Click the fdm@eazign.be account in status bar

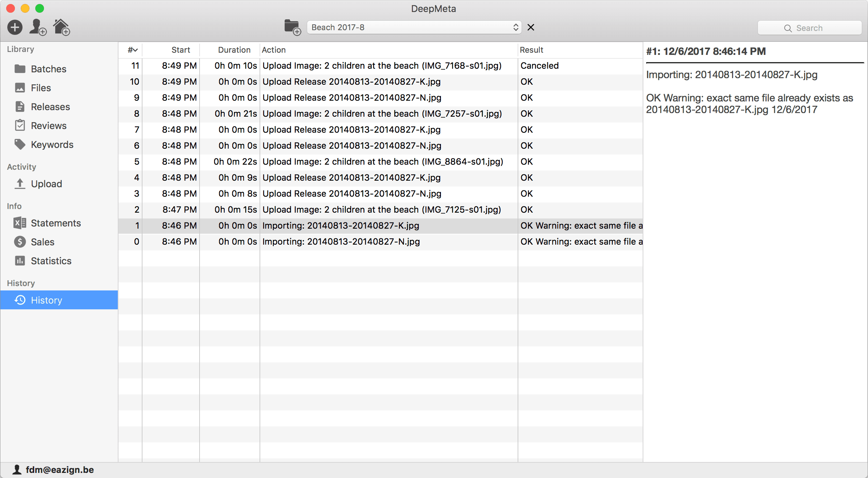point(53,470)
